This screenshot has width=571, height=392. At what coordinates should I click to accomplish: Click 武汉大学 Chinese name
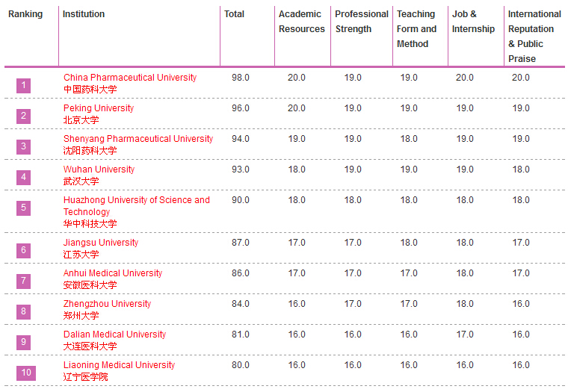[81, 181]
